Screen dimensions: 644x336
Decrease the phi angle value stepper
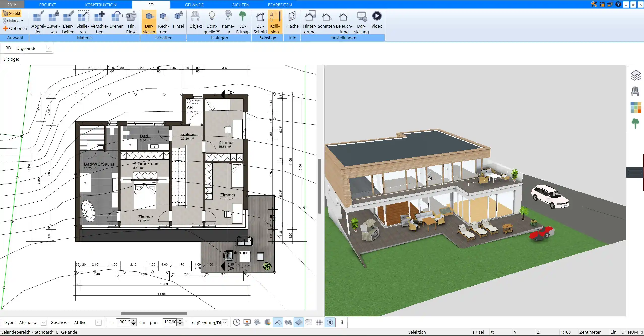click(180, 324)
